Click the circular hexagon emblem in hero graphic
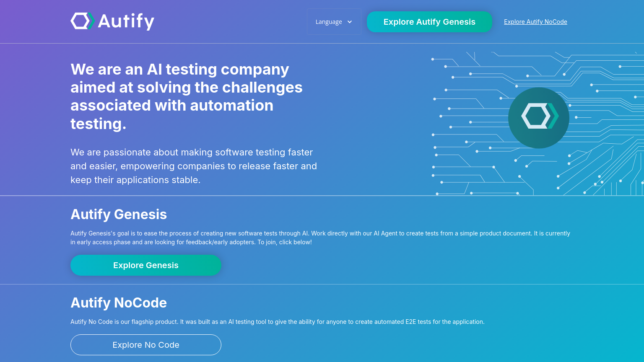Screen dimensions: 644x362 pyautogui.click(x=538, y=118)
